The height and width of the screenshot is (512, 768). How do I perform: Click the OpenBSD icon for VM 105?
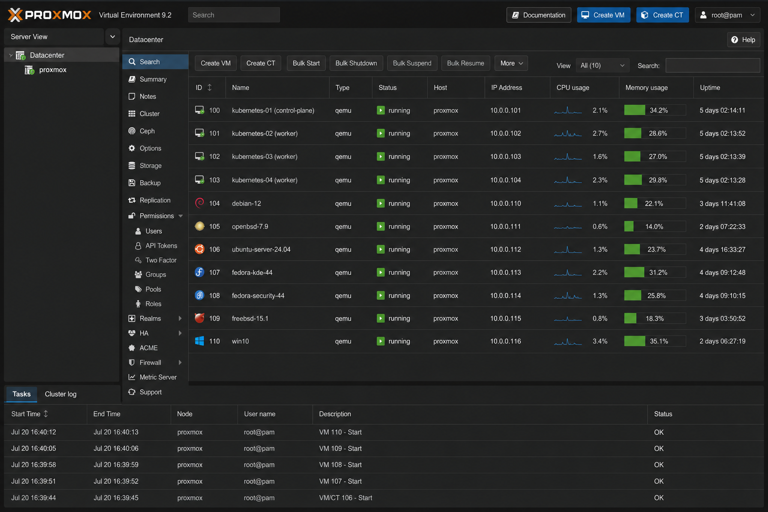pyautogui.click(x=199, y=226)
